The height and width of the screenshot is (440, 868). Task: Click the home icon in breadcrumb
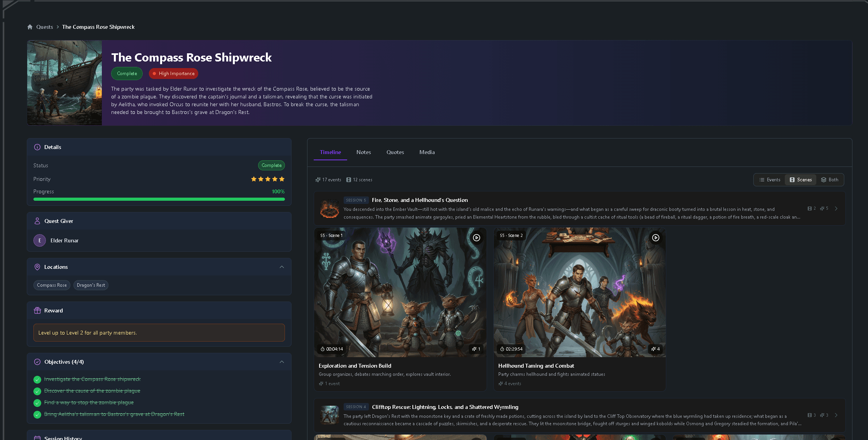[30, 27]
